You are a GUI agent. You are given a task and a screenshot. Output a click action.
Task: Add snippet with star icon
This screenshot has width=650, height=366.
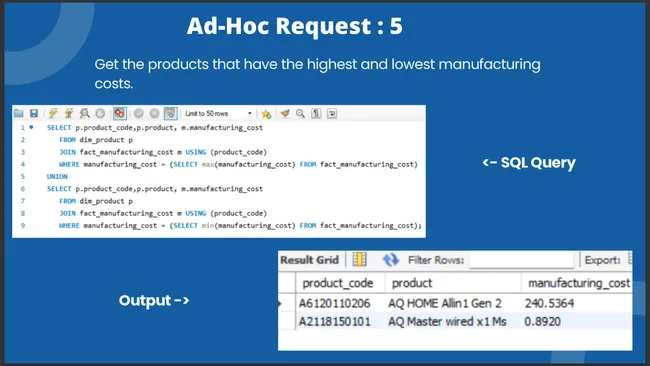[266, 114]
